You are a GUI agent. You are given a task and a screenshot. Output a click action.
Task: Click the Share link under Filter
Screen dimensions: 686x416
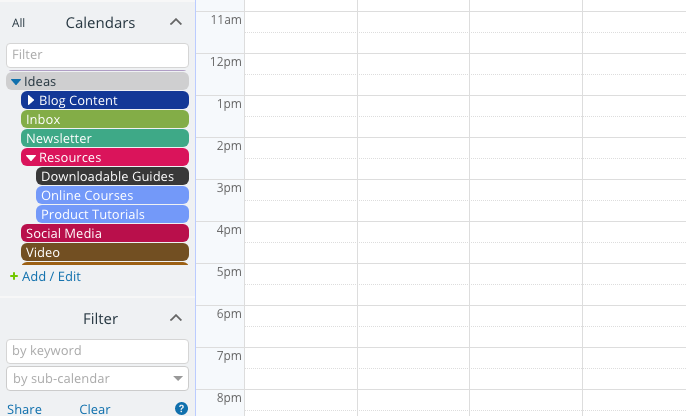pos(24,409)
